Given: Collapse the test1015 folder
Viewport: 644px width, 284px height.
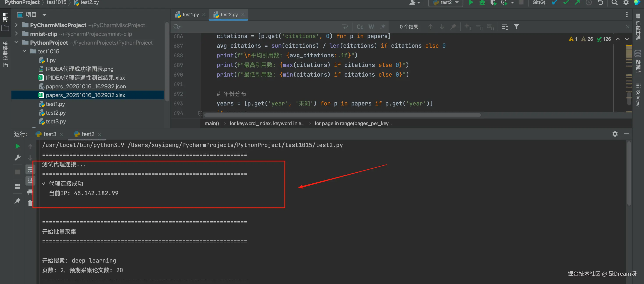Looking at the screenshot, I should (x=24, y=51).
